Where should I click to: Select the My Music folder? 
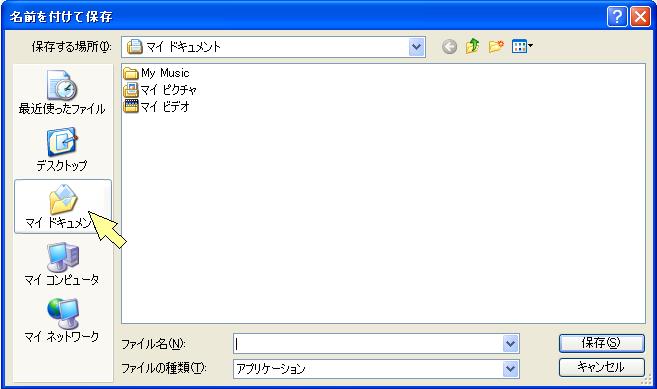[156, 73]
